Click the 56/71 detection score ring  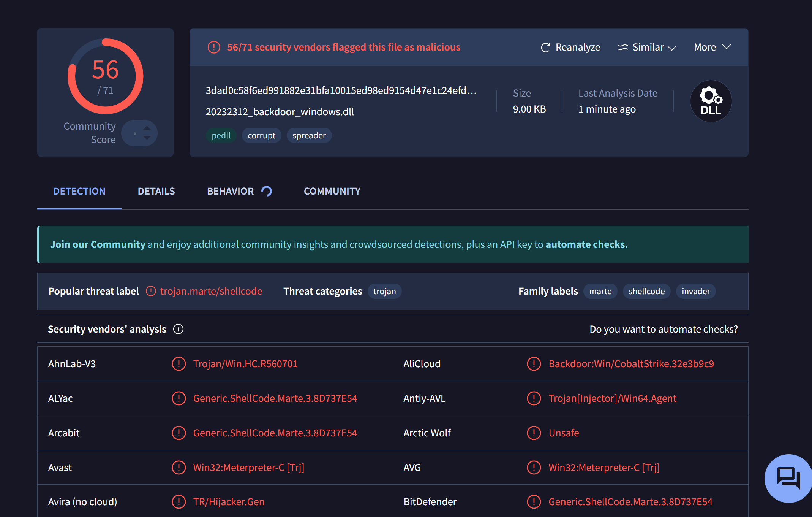point(105,76)
